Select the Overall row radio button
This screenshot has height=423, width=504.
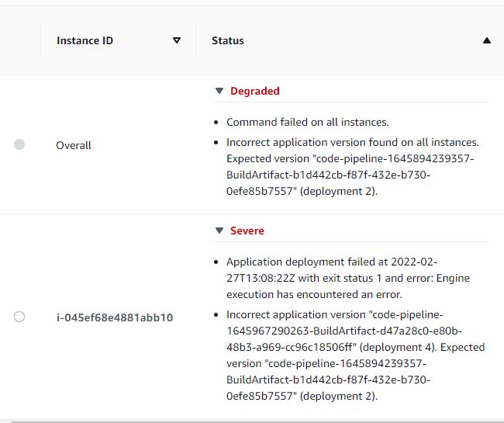pos(19,144)
